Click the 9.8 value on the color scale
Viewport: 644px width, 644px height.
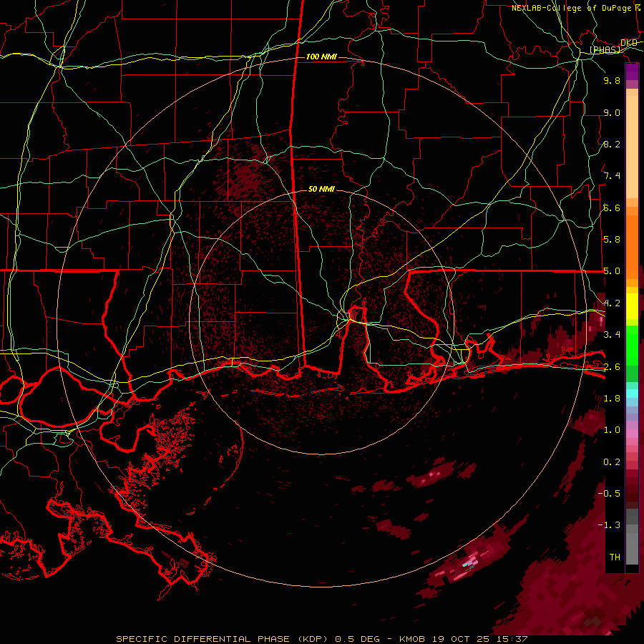click(612, 80)
